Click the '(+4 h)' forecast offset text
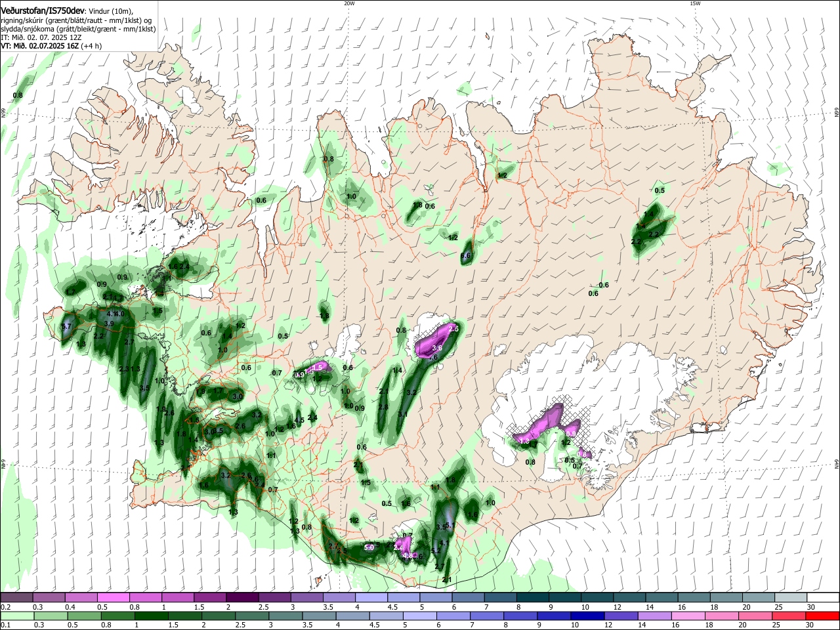Screen dimensions: 840x630 93,46
